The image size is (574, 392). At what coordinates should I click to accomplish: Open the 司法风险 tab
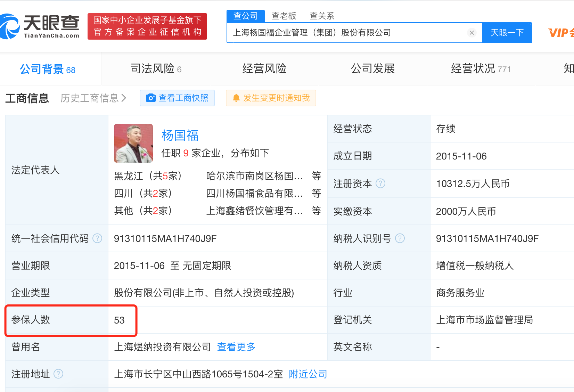point(156,69)
